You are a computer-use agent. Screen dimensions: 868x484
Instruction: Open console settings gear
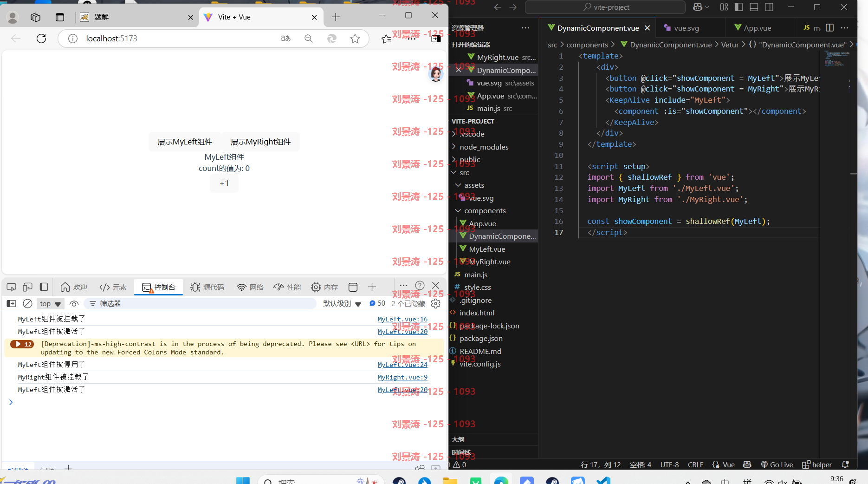tap(435, 303)
